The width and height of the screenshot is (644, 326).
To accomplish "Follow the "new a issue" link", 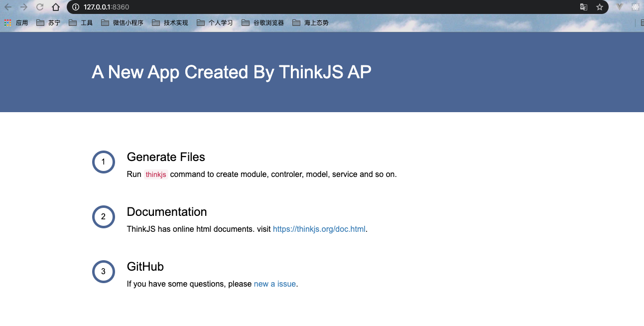I will point(275,284).
